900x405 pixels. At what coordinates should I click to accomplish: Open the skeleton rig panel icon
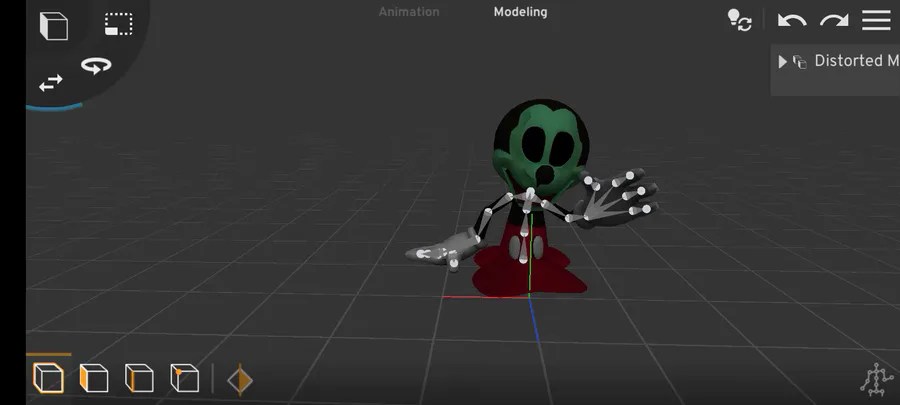click(x=876, y=379)
